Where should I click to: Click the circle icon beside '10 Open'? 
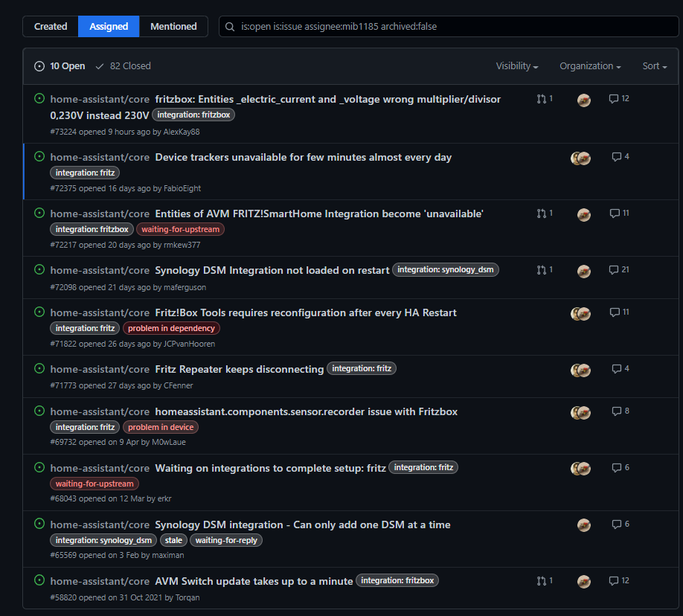click(x=39, y=65)
